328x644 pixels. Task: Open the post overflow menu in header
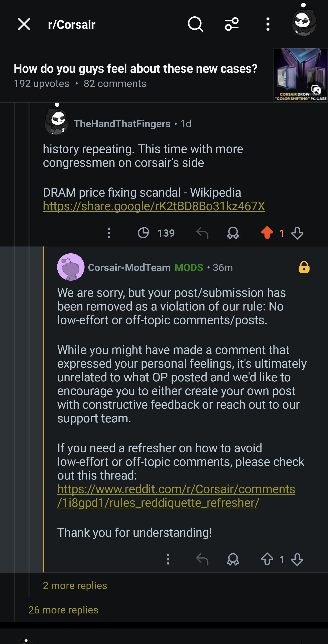(x=268, y=24)
